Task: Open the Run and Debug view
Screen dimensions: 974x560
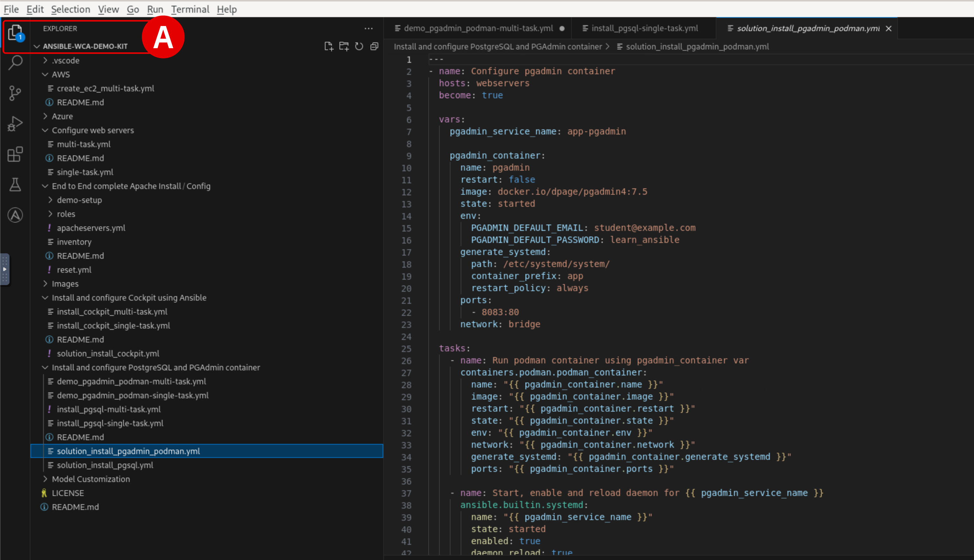Action: click(x=16, y=123)
